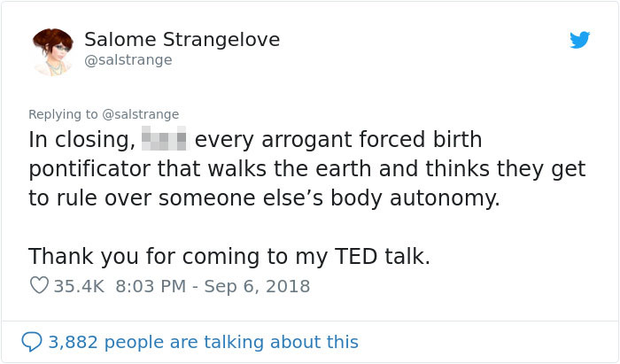620x364 pixels.
Task: Click the speech bubble conversation icon
Action: 32,341
